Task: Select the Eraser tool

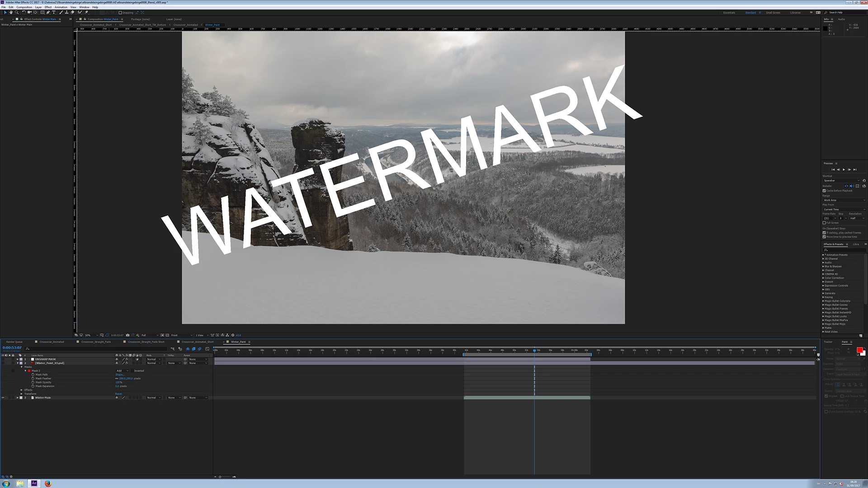Action: click(72, 13)
